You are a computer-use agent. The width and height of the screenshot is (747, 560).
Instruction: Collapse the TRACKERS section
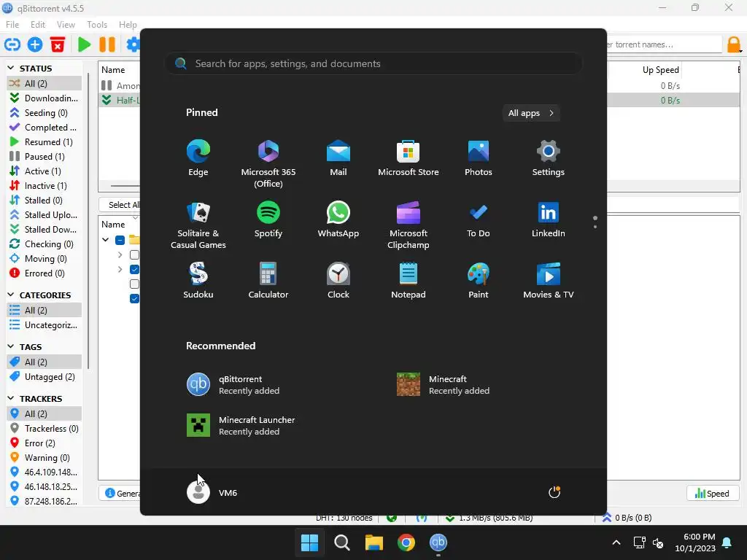coord(11,398)
